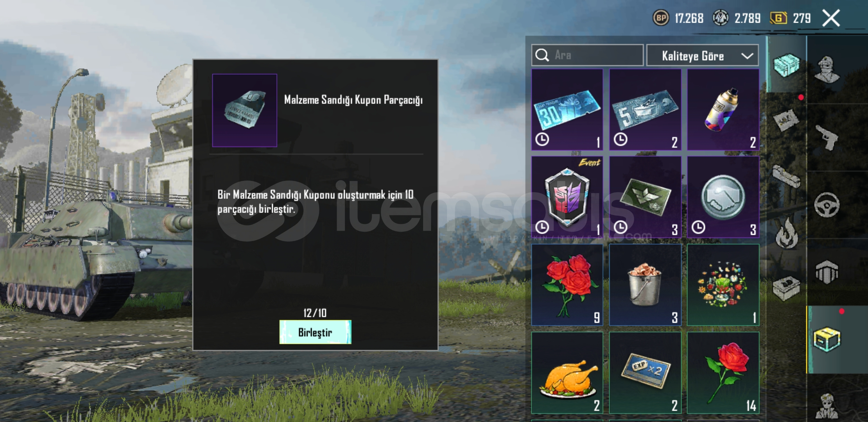
Task: Select the spray paint can item
Action: tap(723, 110)
